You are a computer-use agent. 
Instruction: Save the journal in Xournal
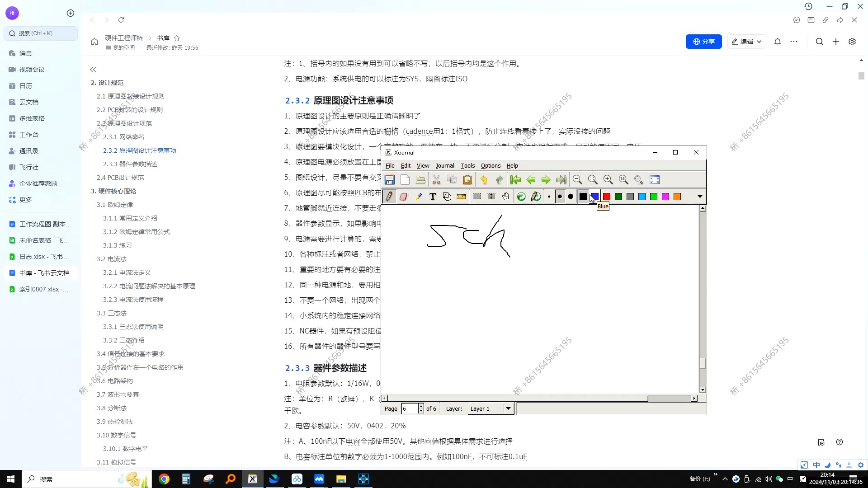[389, 180]
